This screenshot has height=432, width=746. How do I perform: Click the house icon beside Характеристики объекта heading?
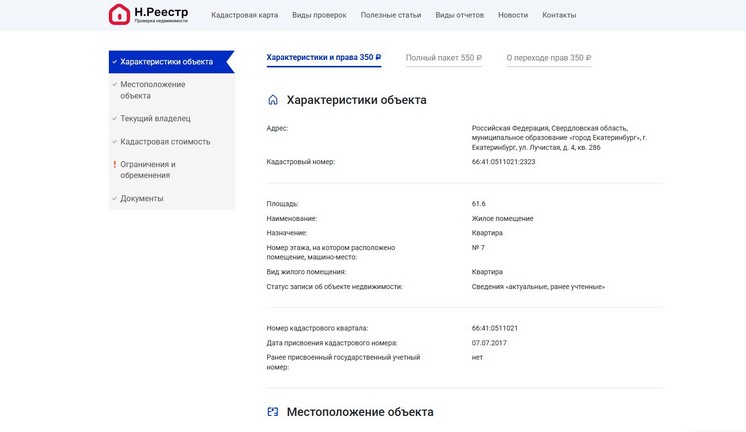[x=272, y=100]
